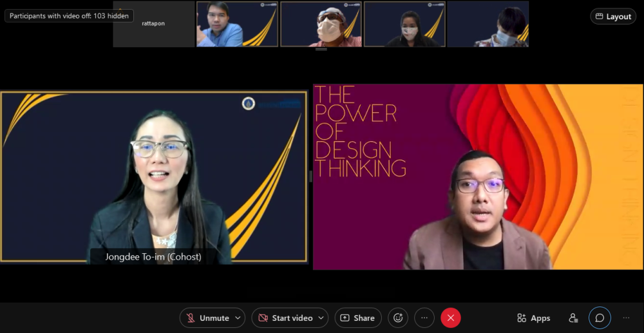Select the rattapon participant tile
The width and height of the screenshot is (644, 333).
tap(153, 24)
